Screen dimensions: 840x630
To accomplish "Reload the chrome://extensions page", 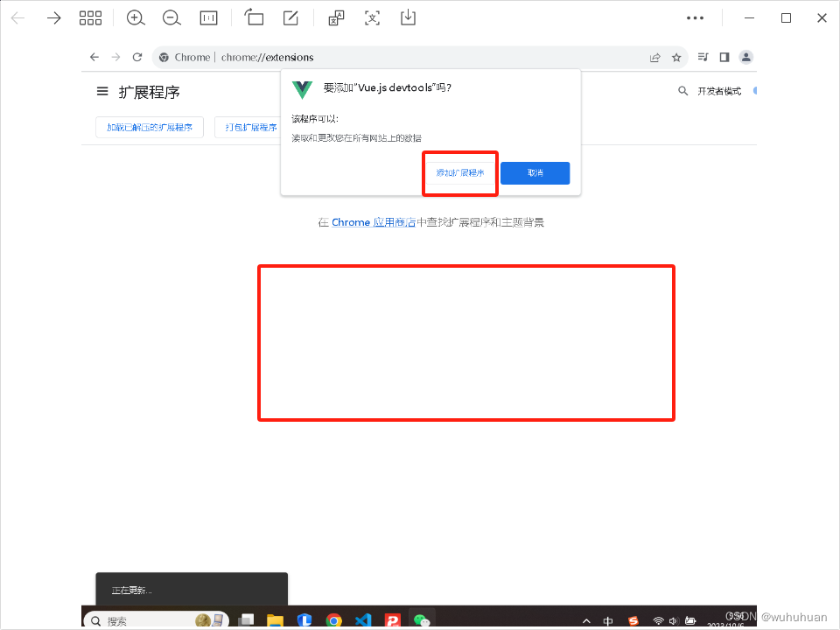I will point(137,58).
